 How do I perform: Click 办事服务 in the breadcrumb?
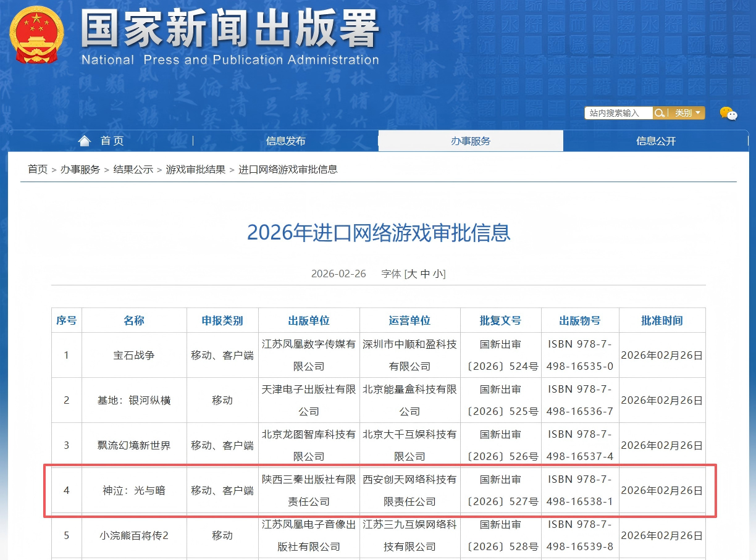[80, 169]
